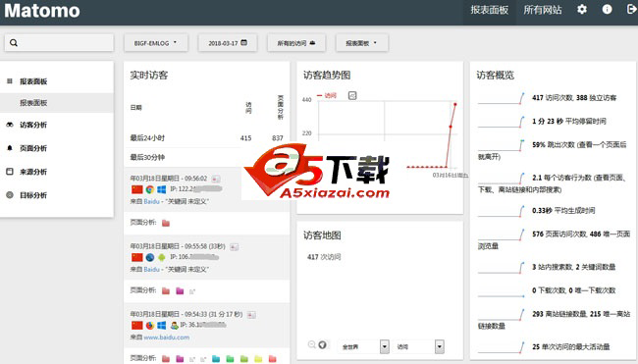Click the folder icon under 09:56:02 visit
Screen dimensions: 638x364
166,223
